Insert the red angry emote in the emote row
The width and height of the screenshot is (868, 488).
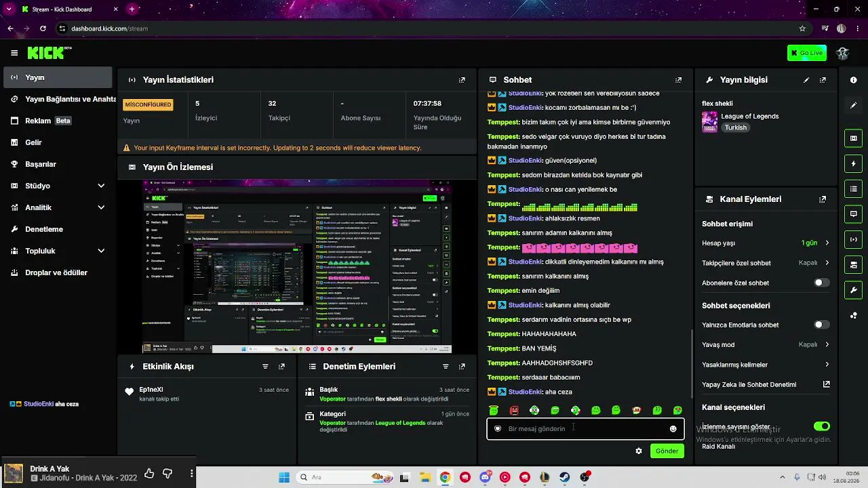(514, 410)
